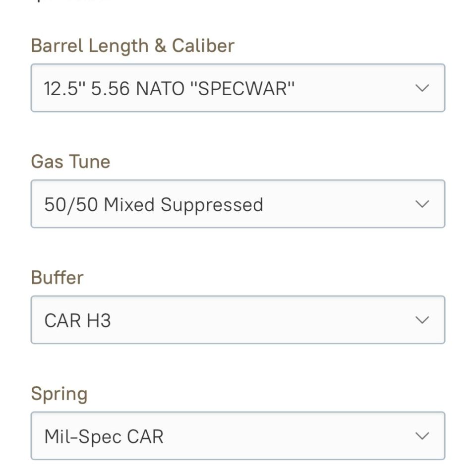The width and height of the screenshot is (476, 476).
Task: Click the partially visible heading at the top
Action: click(x=69, y=2)
